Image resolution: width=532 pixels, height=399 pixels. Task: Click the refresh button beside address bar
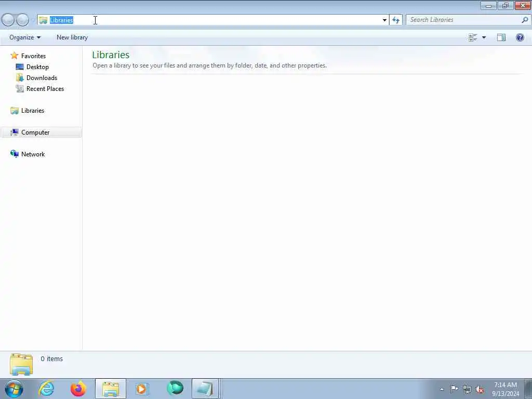396,20
